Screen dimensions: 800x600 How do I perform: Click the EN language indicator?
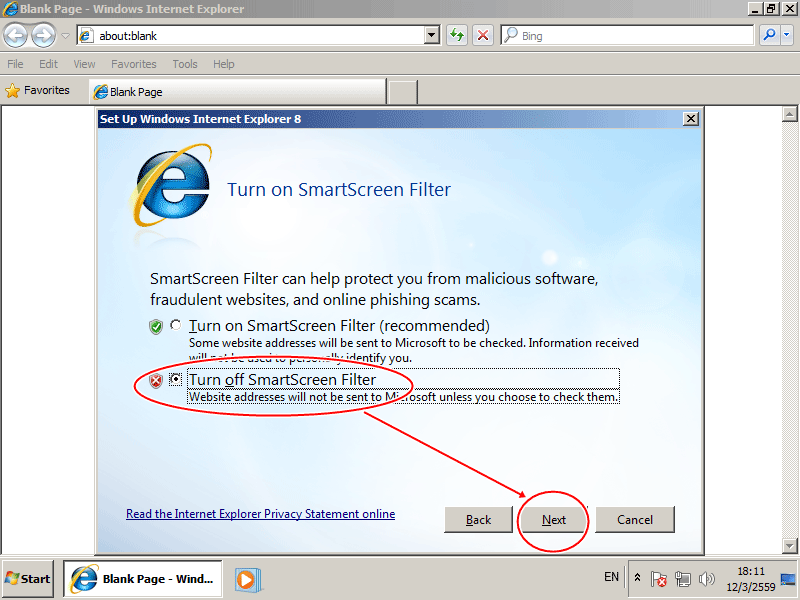[x=611, y=577]
